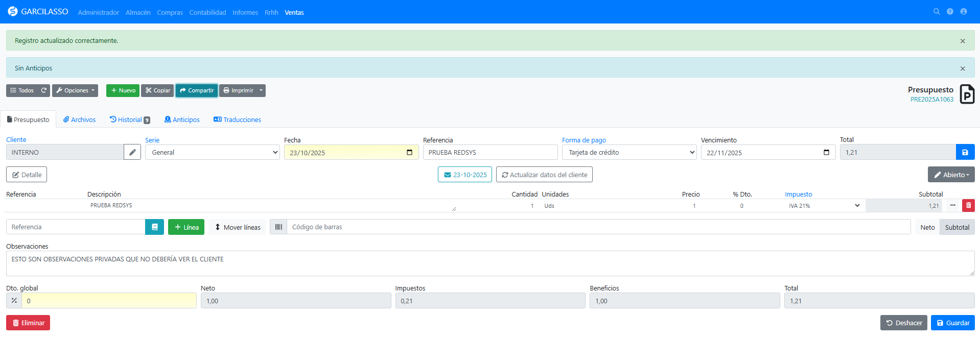The height and width of the screenshot is (339, 980).
Task: Delete the PRUEBA REDSYS line with trash icon
Action: click(968, 205)
